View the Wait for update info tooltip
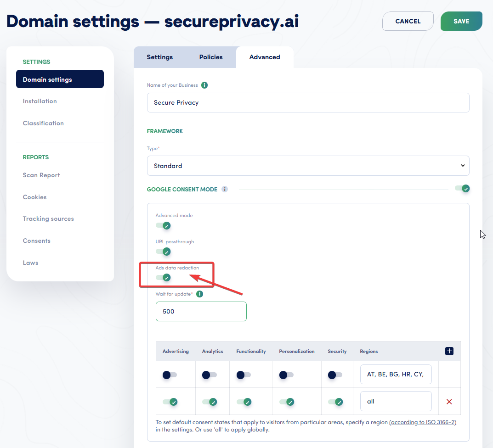This screenshot has width=493, height=448. (199, 294)
